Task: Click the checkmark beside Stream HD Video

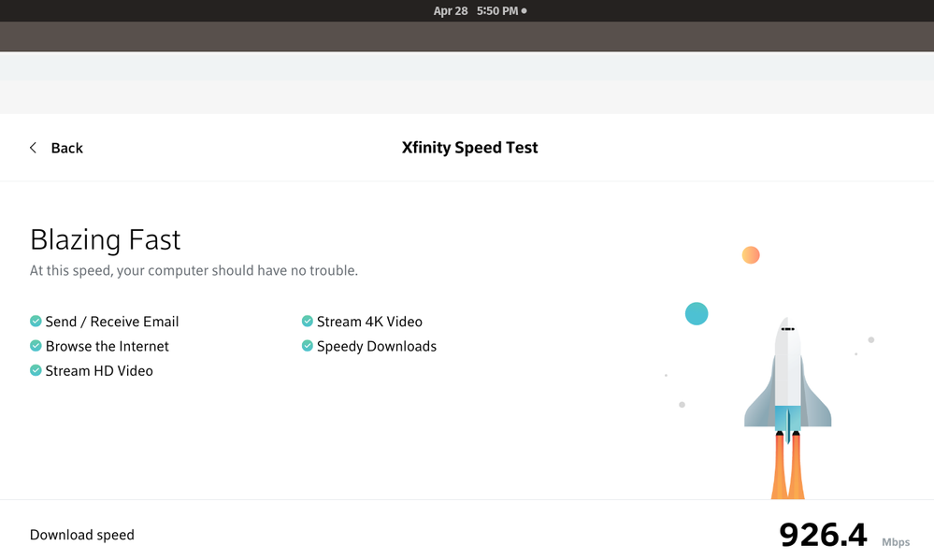Action: coord(36,370)
